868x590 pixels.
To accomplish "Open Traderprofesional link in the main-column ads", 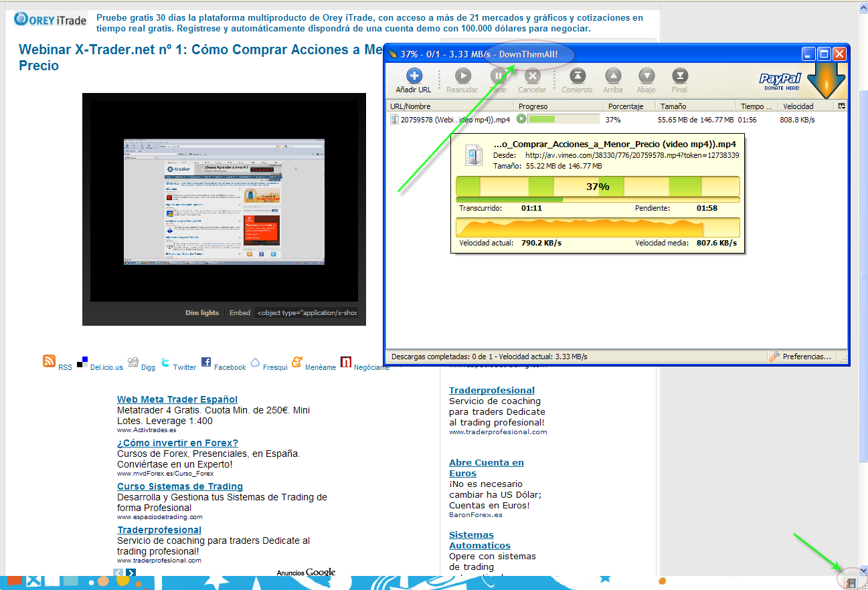I will click(159, 530).
